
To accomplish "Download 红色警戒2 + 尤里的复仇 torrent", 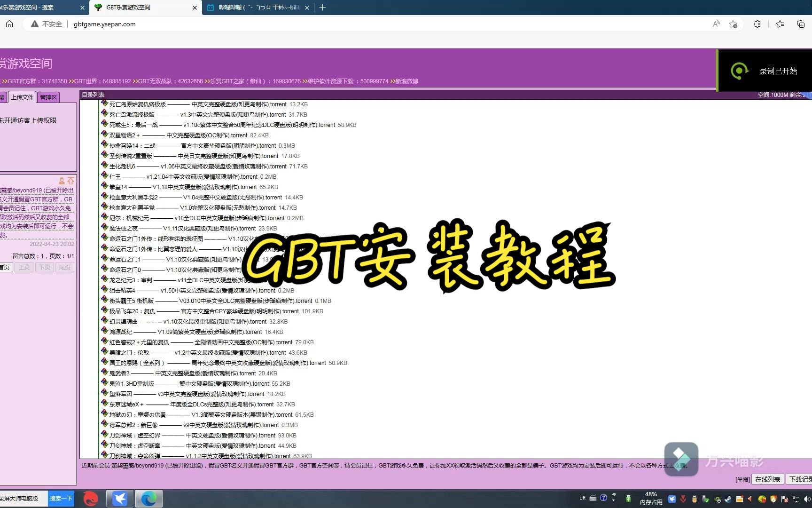I will (201, 342).
